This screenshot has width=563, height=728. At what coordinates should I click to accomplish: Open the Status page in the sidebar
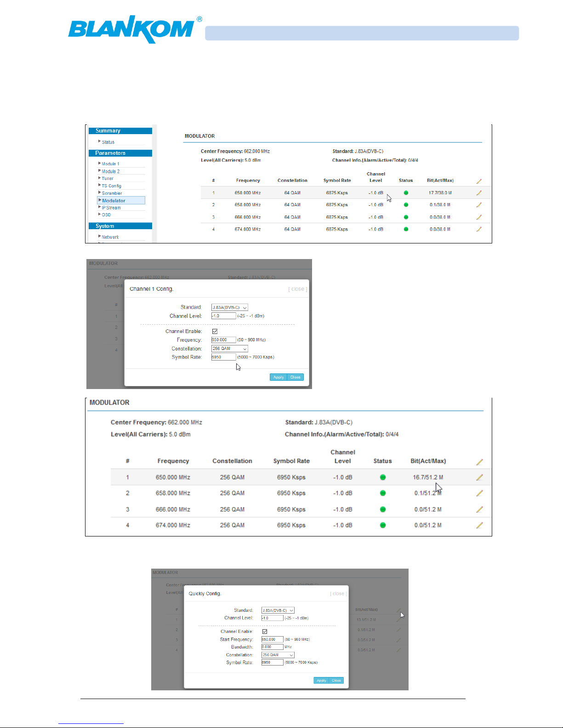(108, 142)
